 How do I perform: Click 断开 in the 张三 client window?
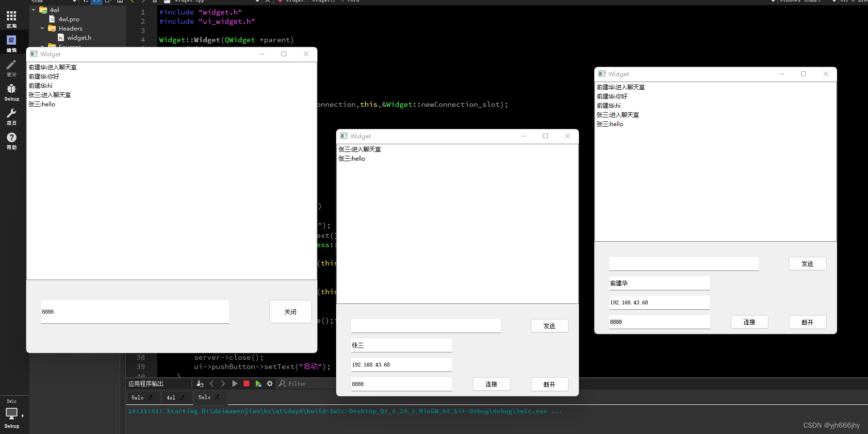[x=549, y=384]
